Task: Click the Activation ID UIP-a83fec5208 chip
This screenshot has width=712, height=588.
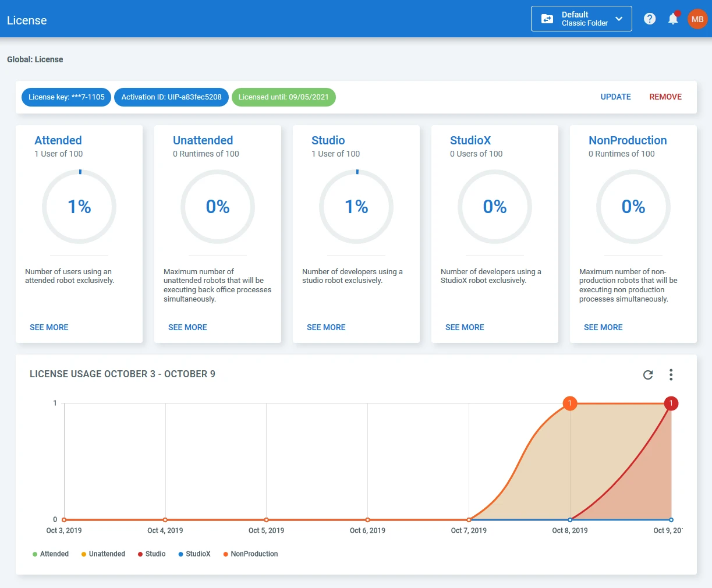Action: 171,97
